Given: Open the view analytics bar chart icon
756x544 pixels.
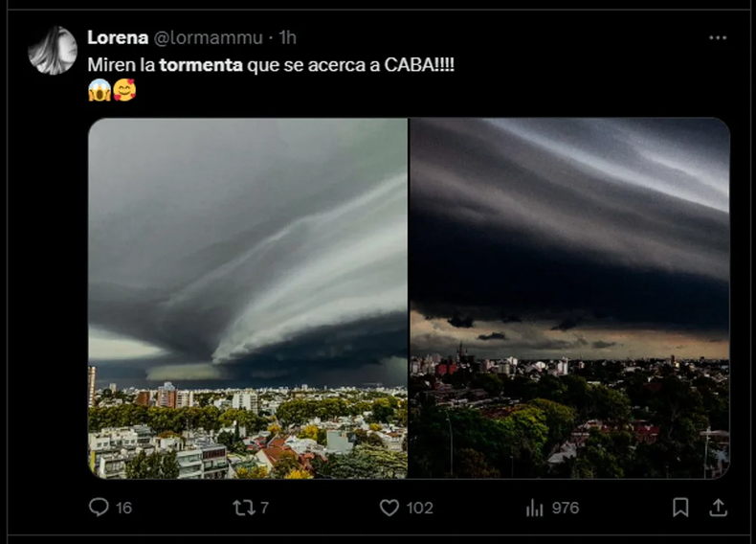Looking at the screenshot, I should [534, 508].
